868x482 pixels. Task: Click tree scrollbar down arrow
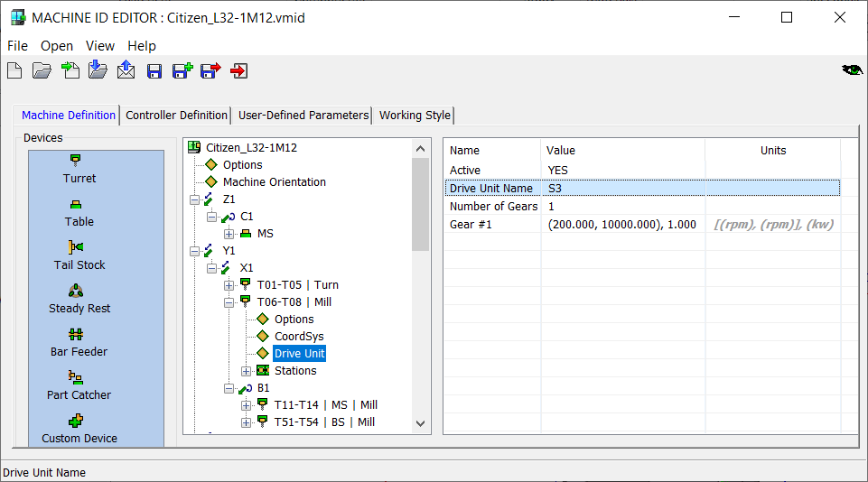point(420,423)
